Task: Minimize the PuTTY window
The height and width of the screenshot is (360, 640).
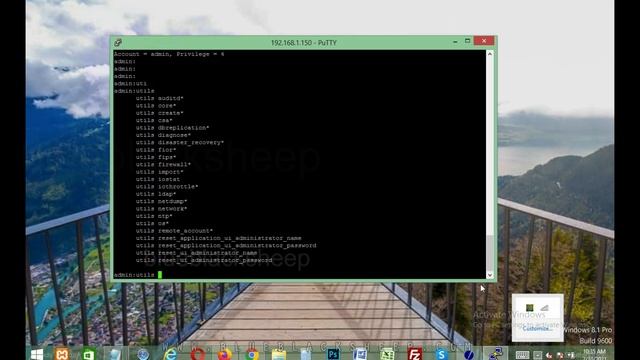Action: 455,41
